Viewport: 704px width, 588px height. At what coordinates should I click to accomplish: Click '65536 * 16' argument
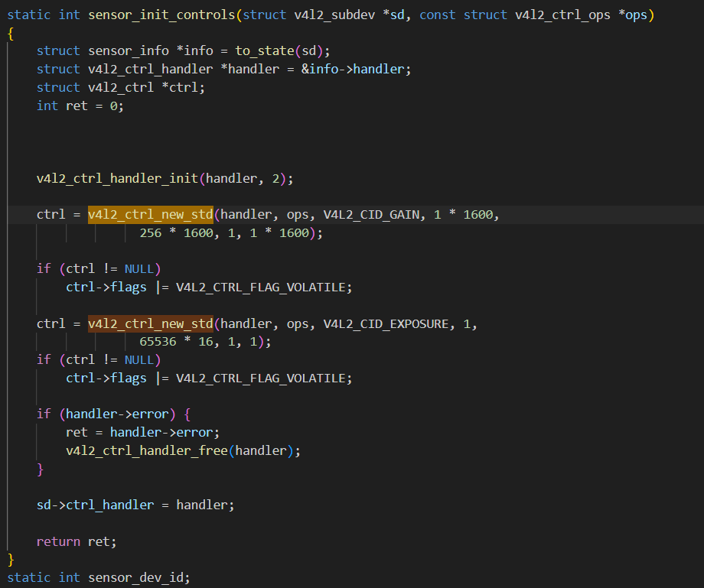[176, 342]
